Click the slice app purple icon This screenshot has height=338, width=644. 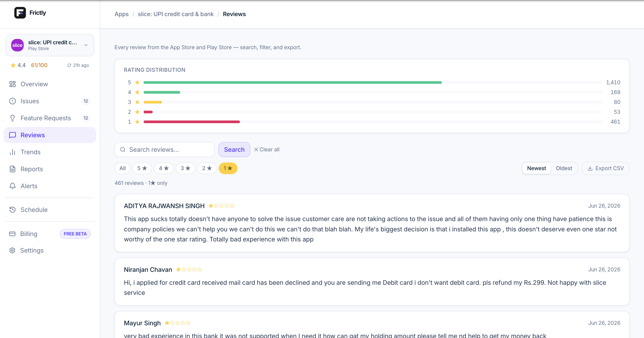[17, 45]
